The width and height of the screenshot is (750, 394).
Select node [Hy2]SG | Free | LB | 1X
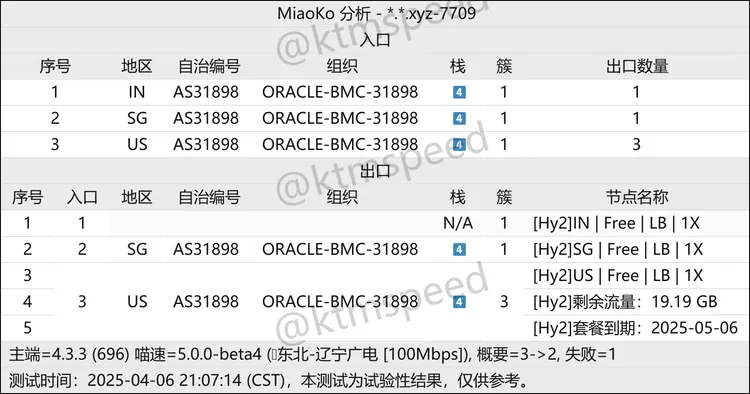click(x=618, y=249)
